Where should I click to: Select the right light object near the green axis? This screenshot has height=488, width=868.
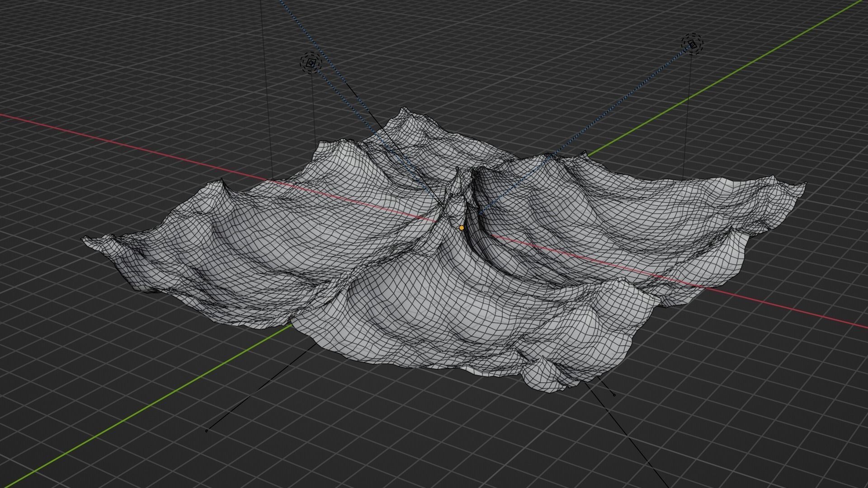pos(693,44)
